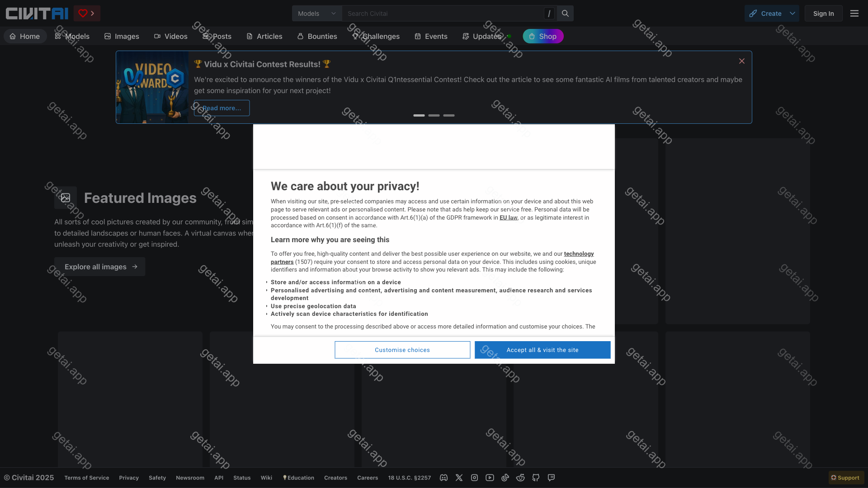
Task: Click the Create button
Action: (766, 14)
